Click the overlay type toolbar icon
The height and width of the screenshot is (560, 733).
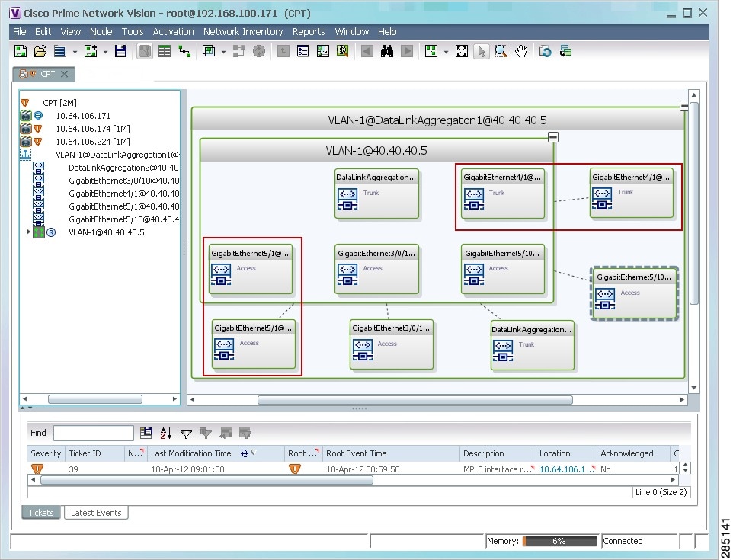tap(209, 51)
